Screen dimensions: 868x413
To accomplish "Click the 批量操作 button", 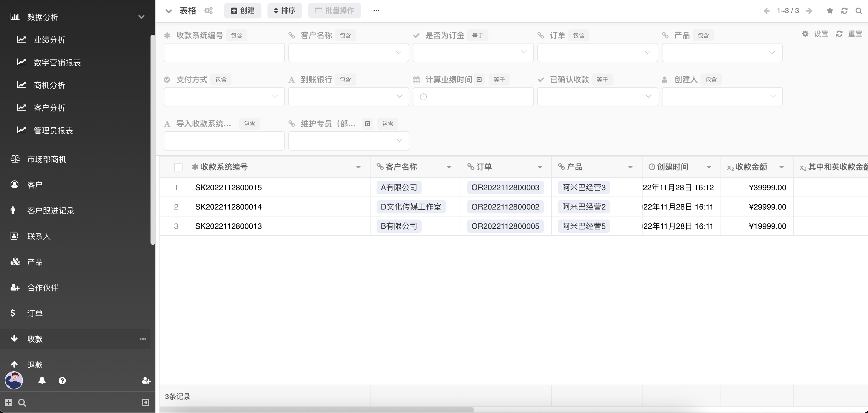I will click(x=334, y=11).
